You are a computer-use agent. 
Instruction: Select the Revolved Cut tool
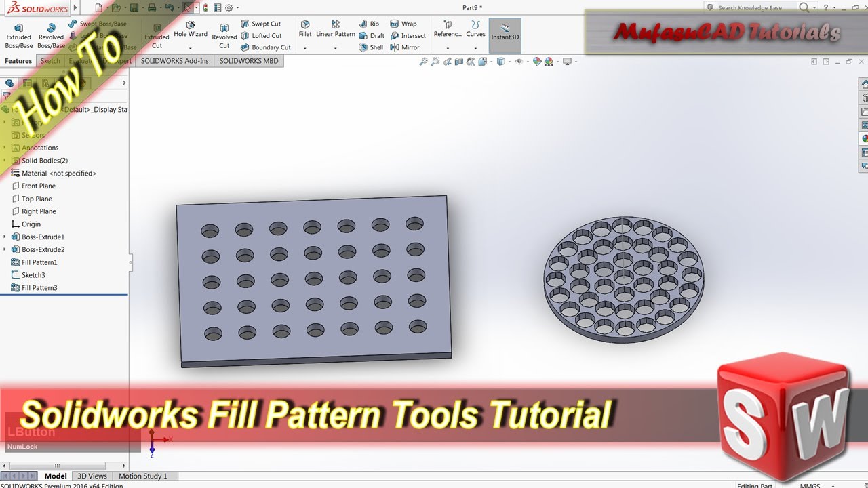point(224,35)
